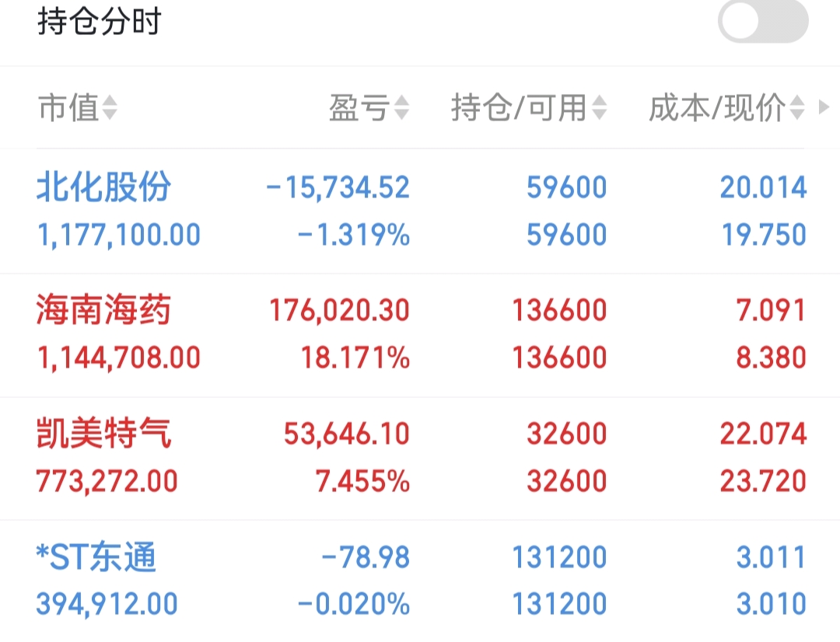Click the 盈亏 column header text

[x=359, y=107]
